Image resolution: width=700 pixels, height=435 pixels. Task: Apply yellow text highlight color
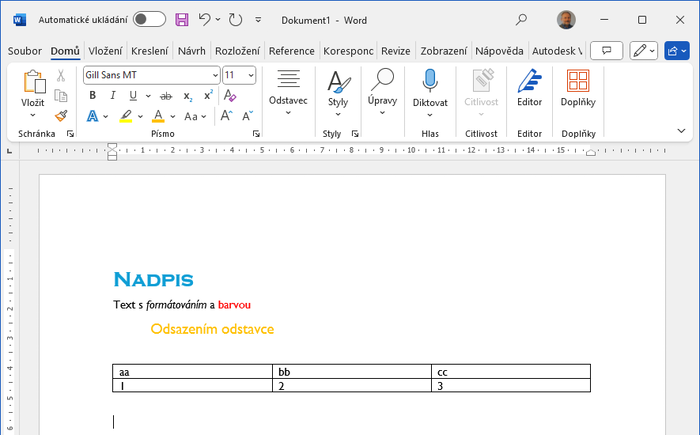coord(125,116)
